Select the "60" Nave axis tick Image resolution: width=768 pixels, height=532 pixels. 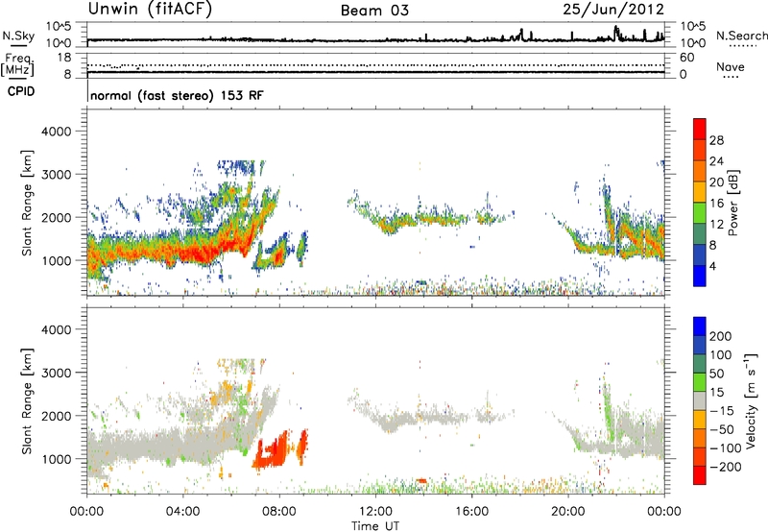coord(686,58)
